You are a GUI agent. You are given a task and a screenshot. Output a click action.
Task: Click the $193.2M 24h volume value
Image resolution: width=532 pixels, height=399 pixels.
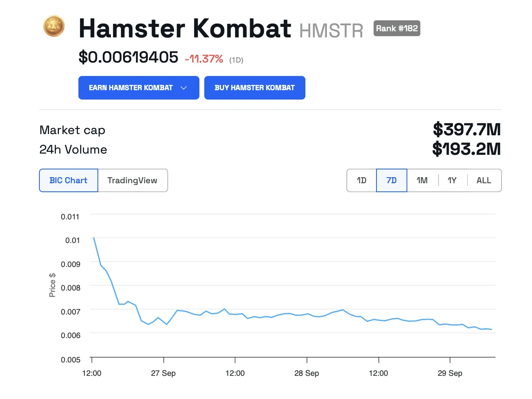[x=466, y=149]
